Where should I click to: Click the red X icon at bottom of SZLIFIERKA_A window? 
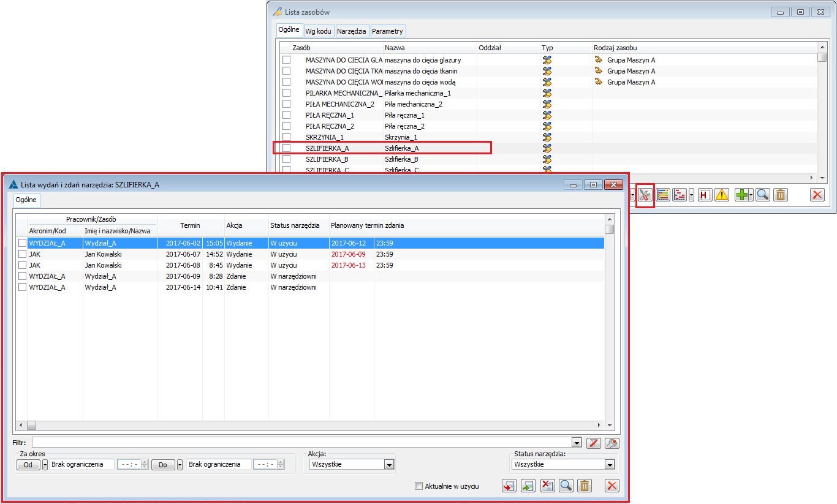(612, 486)
